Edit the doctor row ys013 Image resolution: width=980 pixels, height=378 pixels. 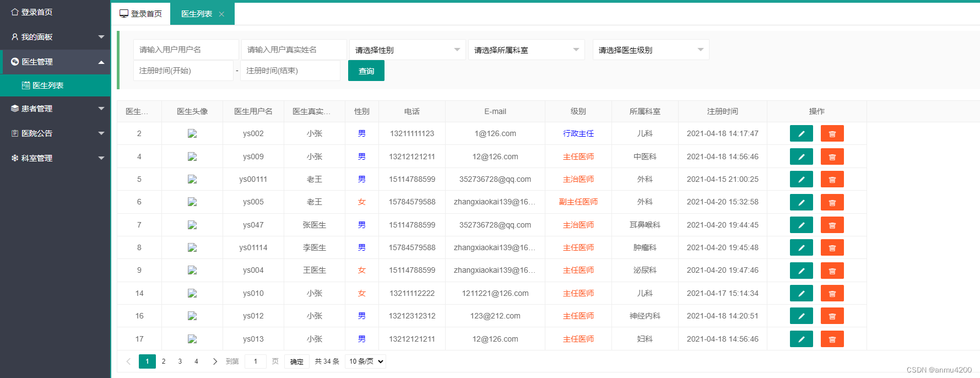click(x=801, y=339)
